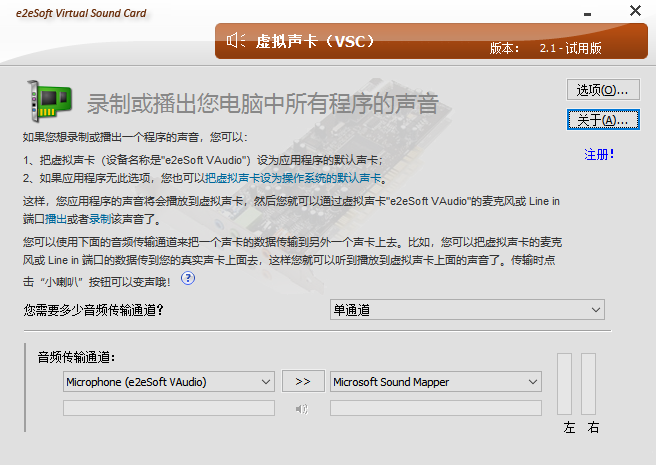Click the 播出 link
The width and height of the screenshot is (656, 465).
point(56,219)
